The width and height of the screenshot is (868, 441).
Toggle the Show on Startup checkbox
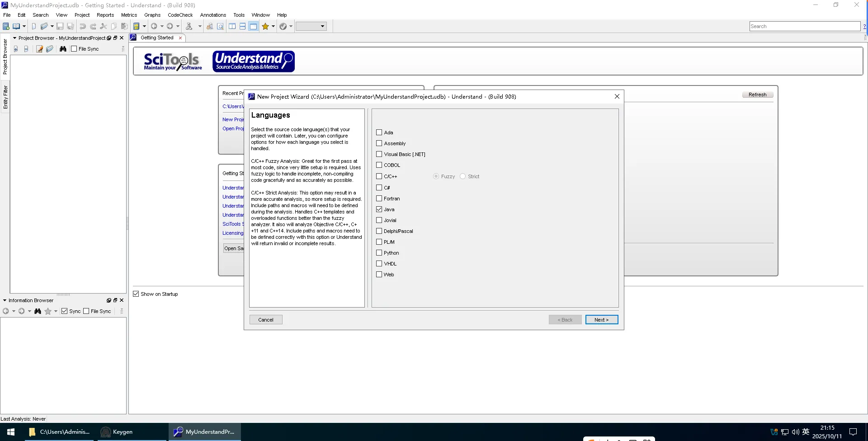(x=136, y=294)
